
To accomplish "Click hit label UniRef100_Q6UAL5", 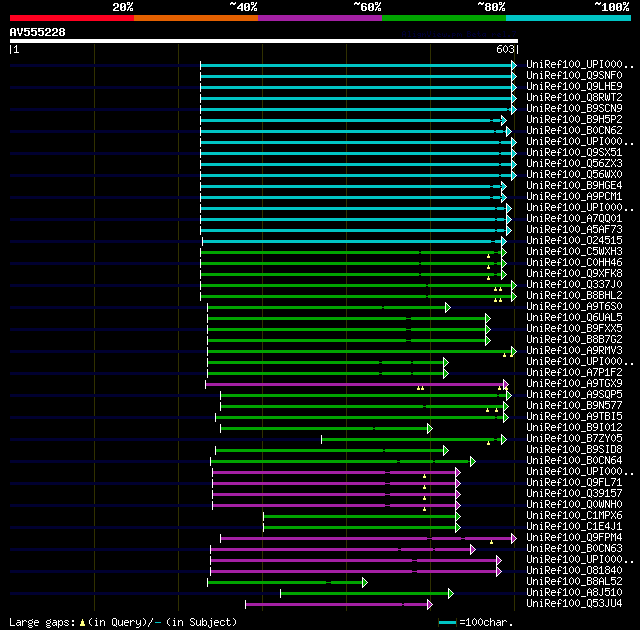I will pos(574,318).
